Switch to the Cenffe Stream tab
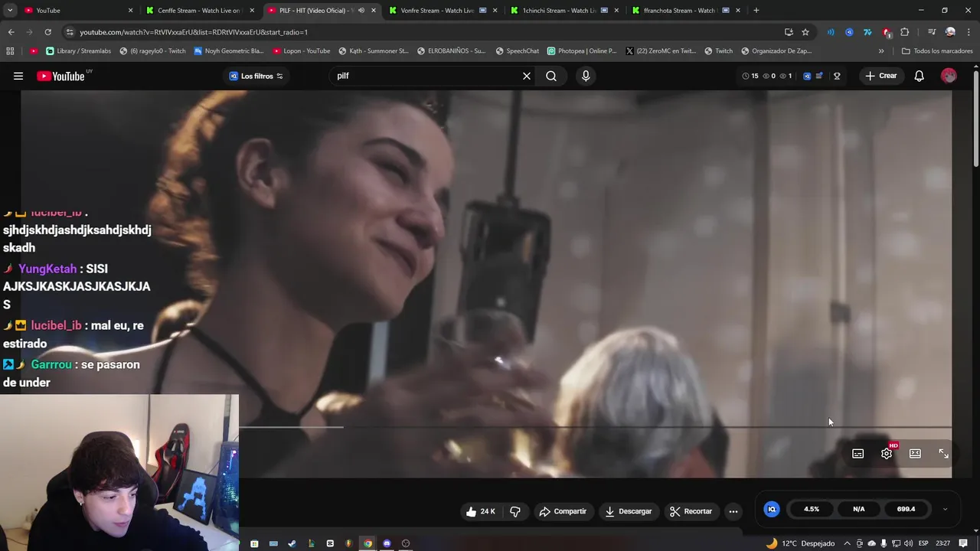 coord(199,11)
